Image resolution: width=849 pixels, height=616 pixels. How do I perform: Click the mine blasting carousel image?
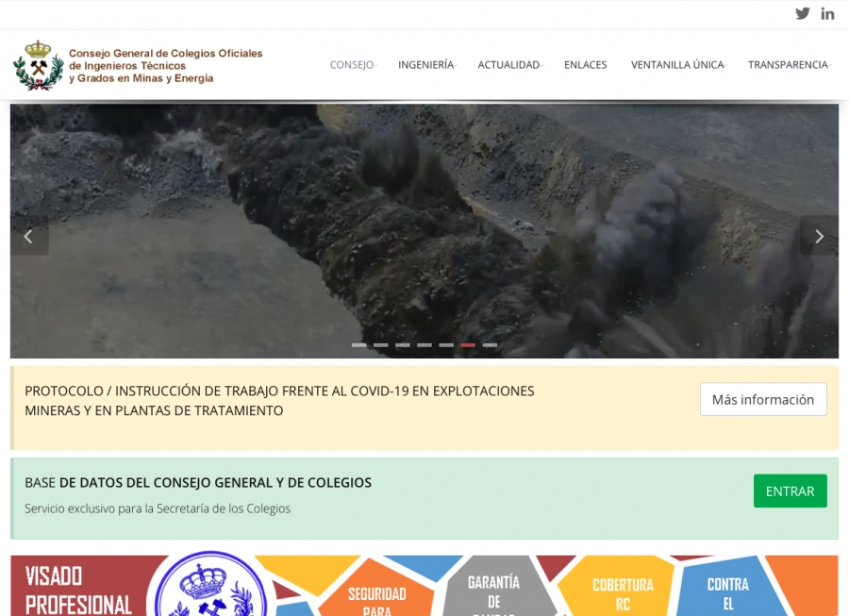(x=424, y=231)
